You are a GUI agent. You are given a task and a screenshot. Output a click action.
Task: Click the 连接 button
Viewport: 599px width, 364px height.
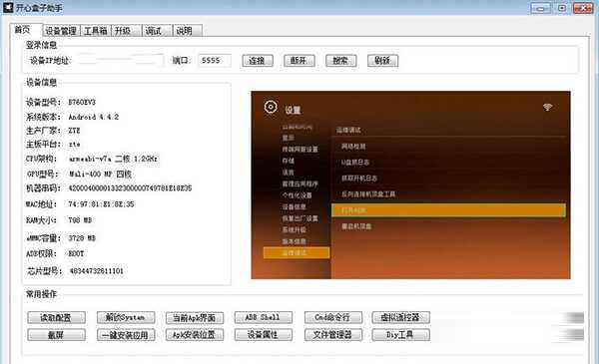tap(258, 61)
